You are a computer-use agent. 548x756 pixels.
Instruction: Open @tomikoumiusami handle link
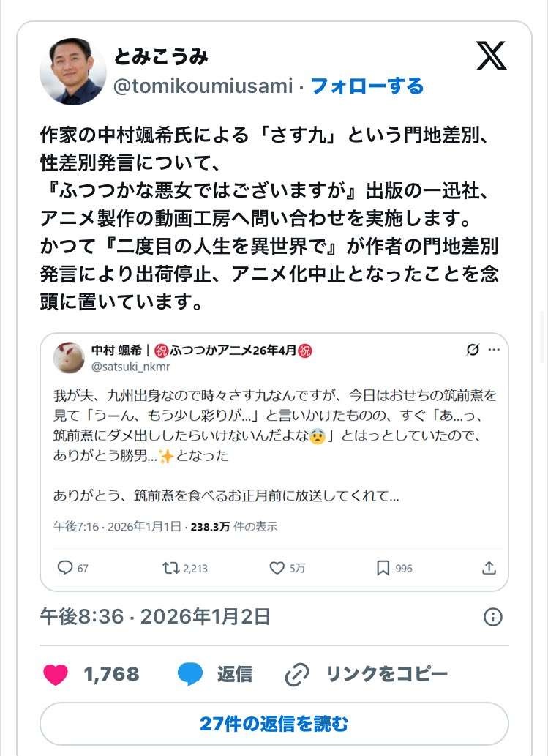coord(203,86)
